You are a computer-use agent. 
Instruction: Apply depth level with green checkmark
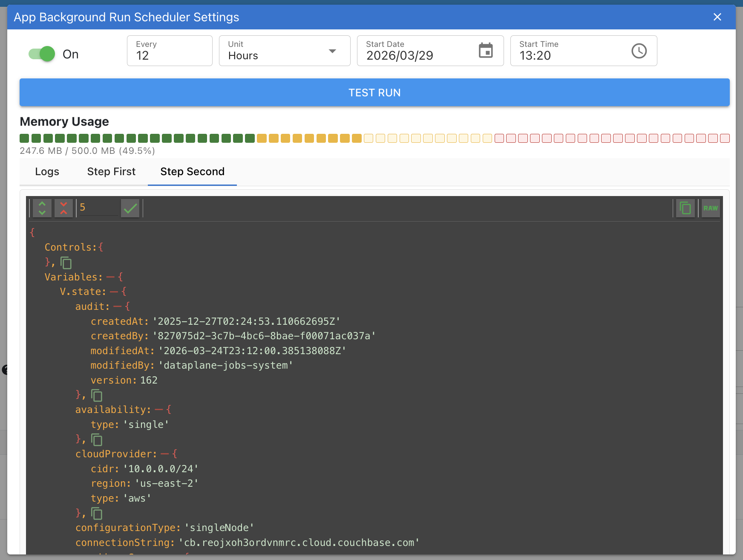130,208
